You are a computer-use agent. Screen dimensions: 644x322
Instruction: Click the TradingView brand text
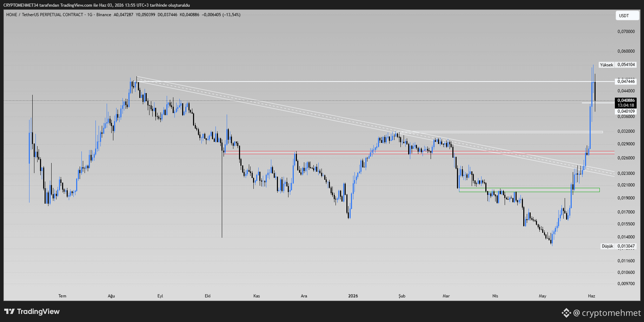pyautogui.click(x=38, y=311)
